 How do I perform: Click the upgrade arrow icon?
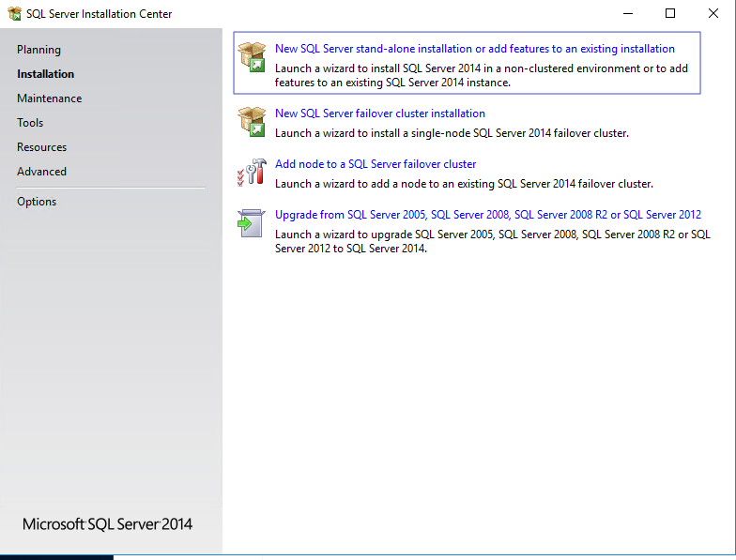[x=252, y=223]
